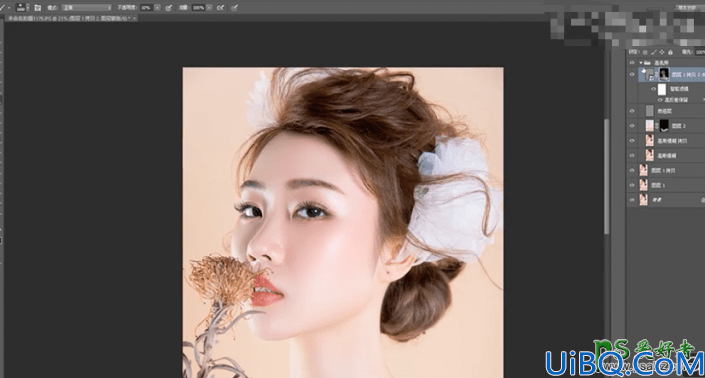
Task: Open the brush blend mode dropdown
Action: pos(87,8)
